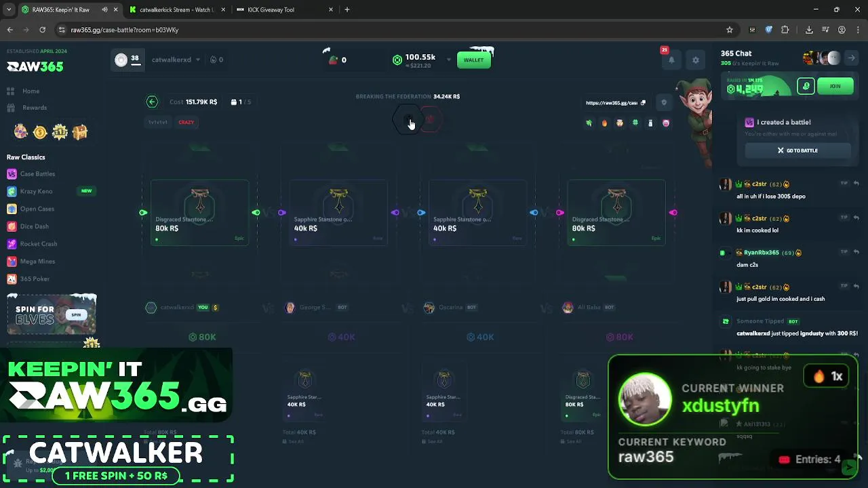
Task: Click the Oscarina bot avatar
Action: pyautogui.click(x=429, y=308)
